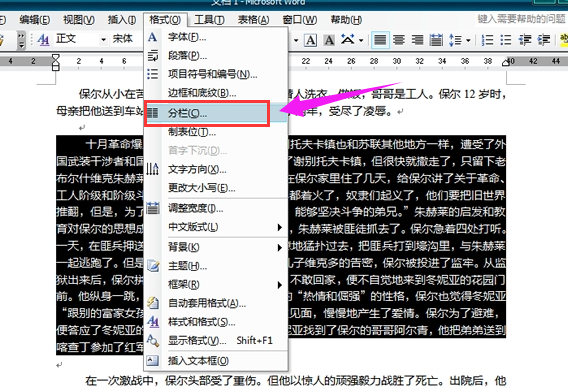Click the Line Spacing icon

pyautogui.click(x=456, y=40)
